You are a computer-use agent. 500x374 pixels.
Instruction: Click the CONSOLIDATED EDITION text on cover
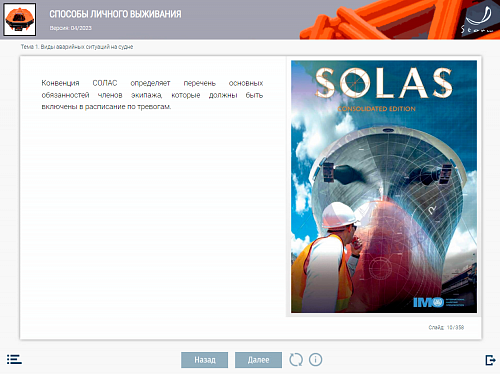coord(377,109)
